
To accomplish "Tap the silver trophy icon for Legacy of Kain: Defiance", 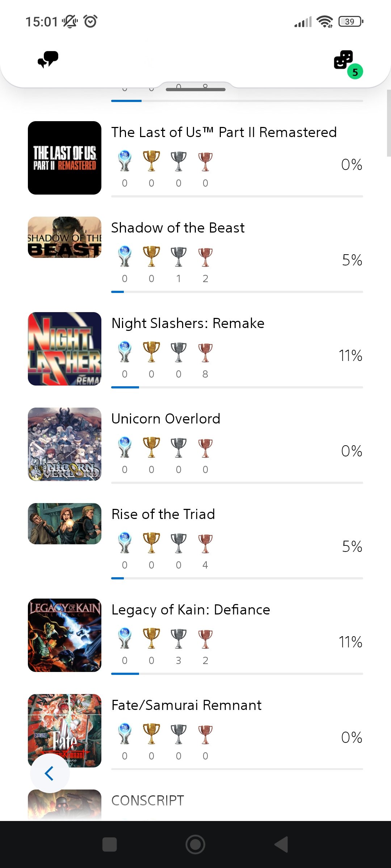I will pyautogui.click(x=178, y=638).
